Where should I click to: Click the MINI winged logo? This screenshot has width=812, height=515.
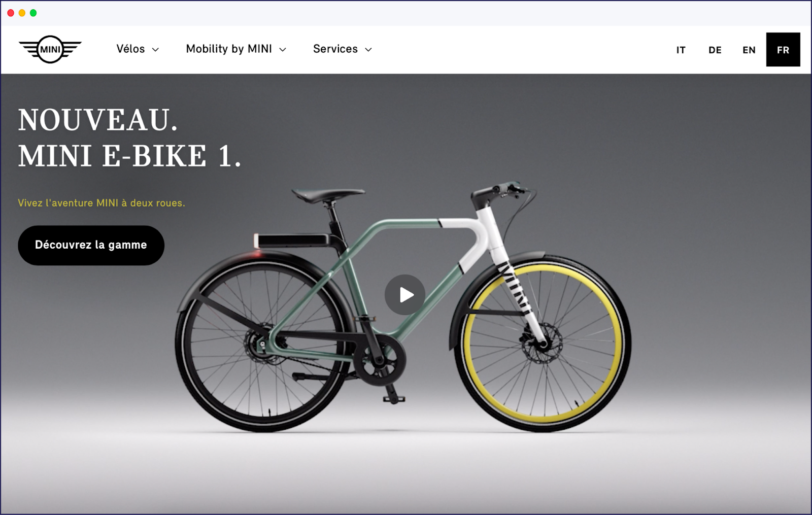tap(49, 49)
